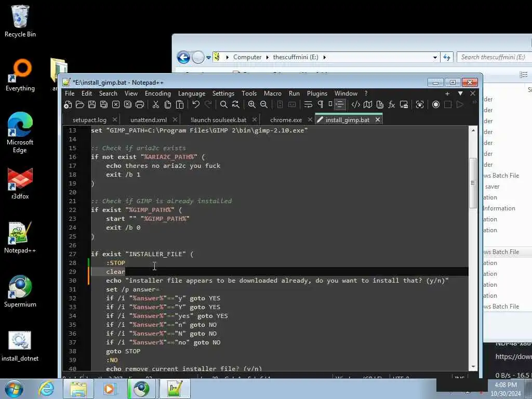Start macro recording with the record icon
Image resolution: width=532 pixels, height=399 pixels.
click(x=436, y=105)
